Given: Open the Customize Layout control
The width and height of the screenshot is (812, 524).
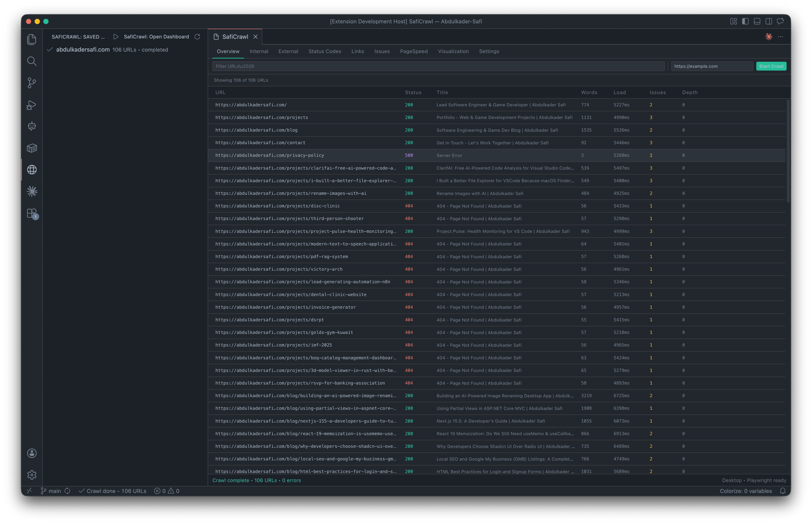Looking at the screenshot, I should (733, 21).
